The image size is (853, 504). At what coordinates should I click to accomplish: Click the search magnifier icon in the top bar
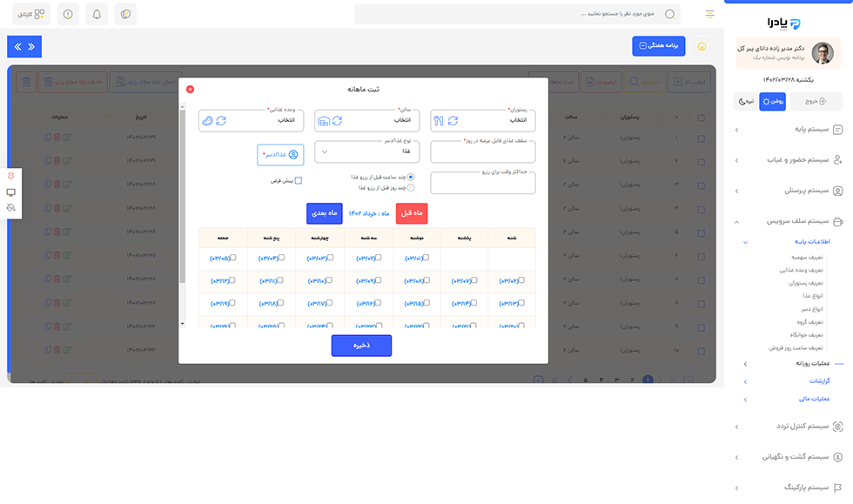coord(670,14)
